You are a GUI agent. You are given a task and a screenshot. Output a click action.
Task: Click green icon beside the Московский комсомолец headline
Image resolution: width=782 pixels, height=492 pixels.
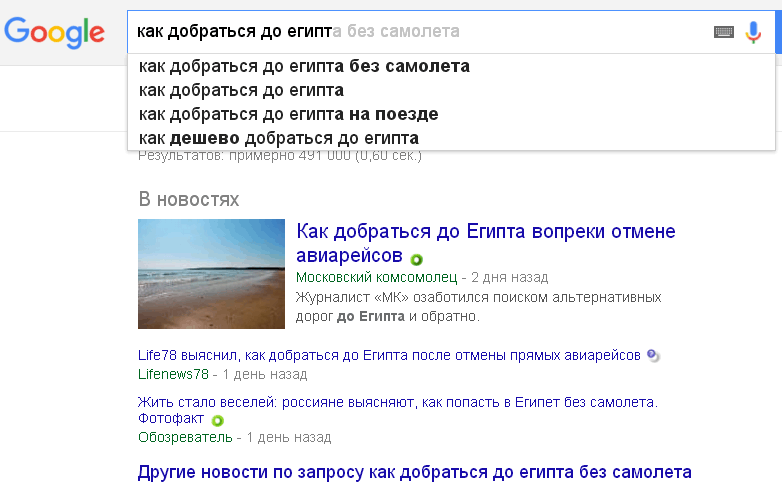coord(417,259)
